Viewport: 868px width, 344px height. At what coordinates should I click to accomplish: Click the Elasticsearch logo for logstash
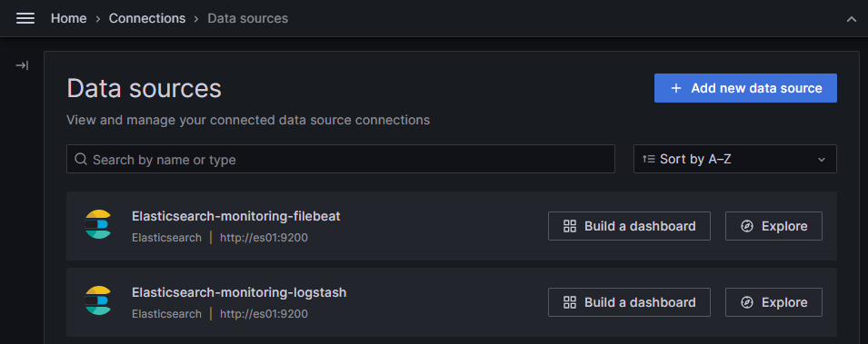click(98, 300)
